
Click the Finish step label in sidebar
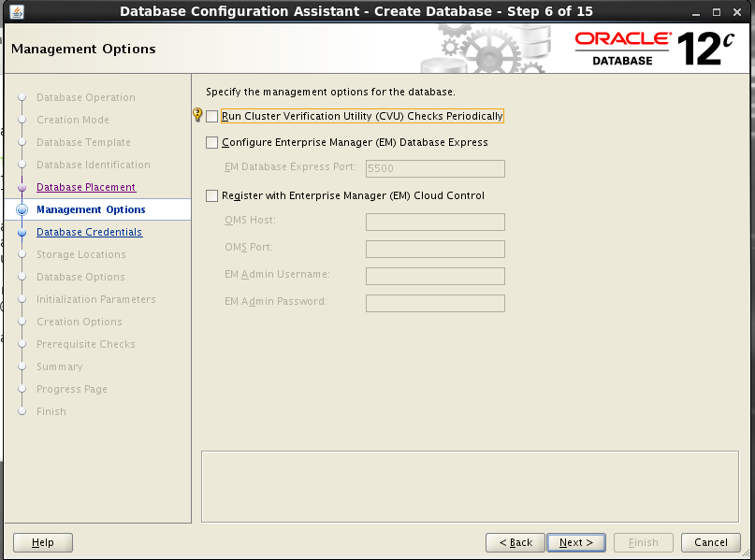point(51,412)
